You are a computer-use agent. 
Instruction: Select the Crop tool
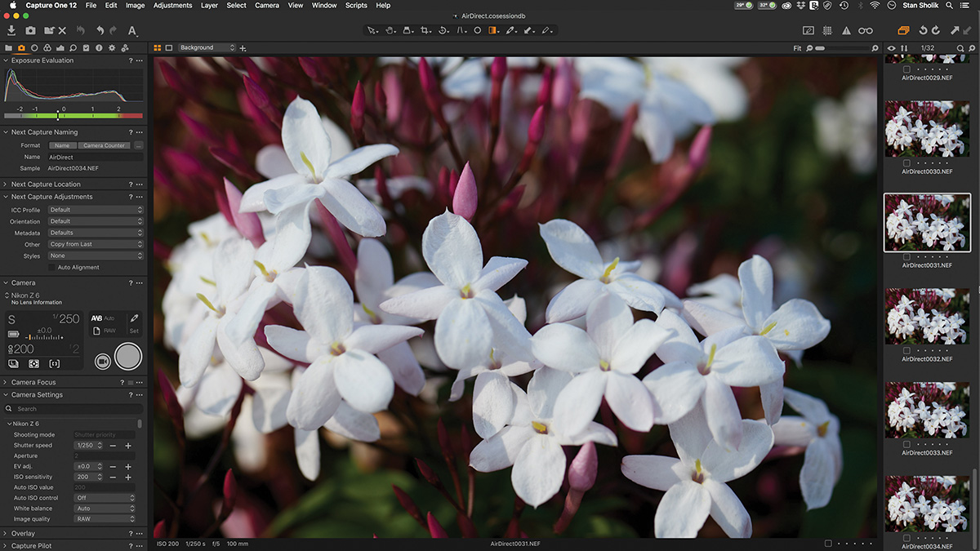(425, 30)
